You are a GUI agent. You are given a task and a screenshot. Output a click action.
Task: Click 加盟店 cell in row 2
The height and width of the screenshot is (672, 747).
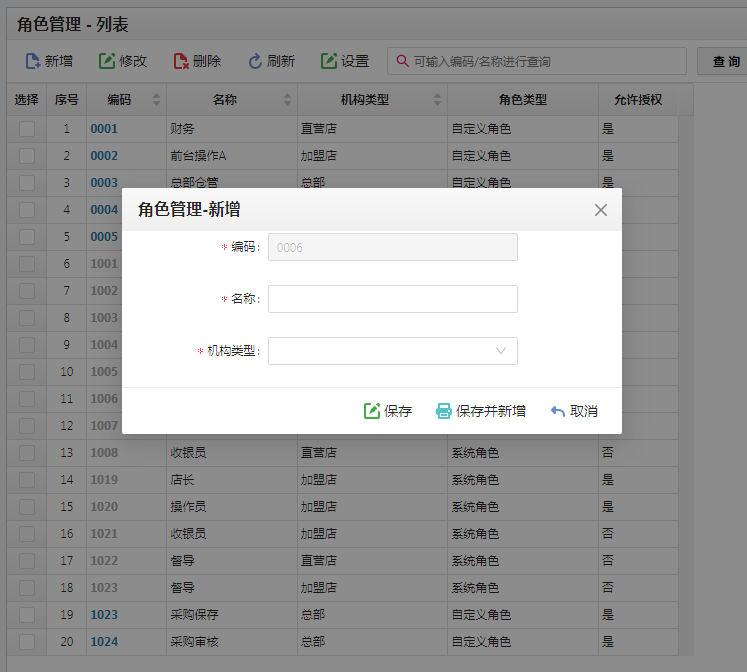(319, 156)
